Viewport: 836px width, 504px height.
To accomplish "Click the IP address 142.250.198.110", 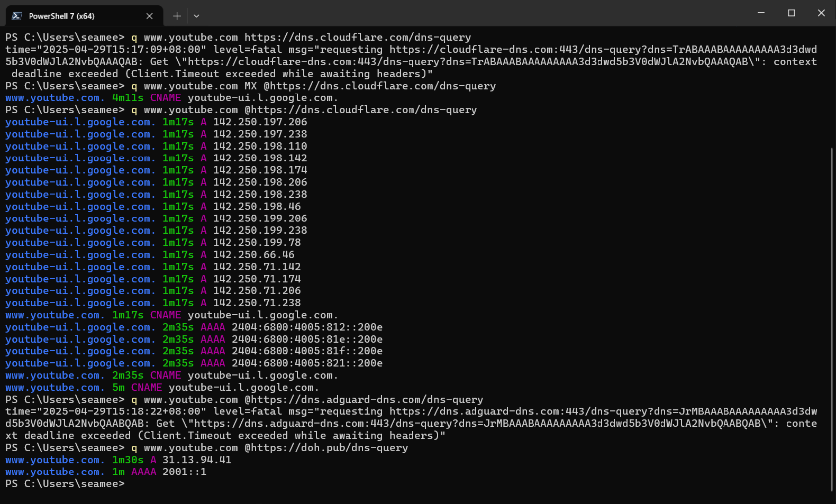I will coord(260,146).
